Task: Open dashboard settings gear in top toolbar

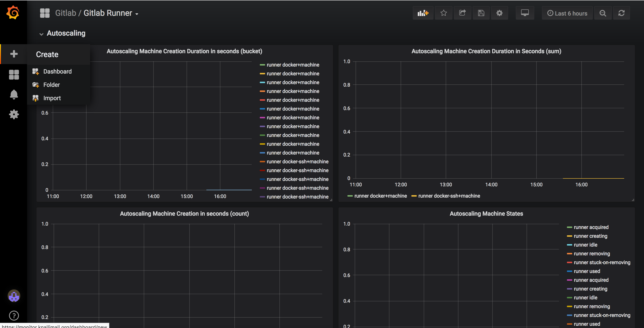Action: 499,13
